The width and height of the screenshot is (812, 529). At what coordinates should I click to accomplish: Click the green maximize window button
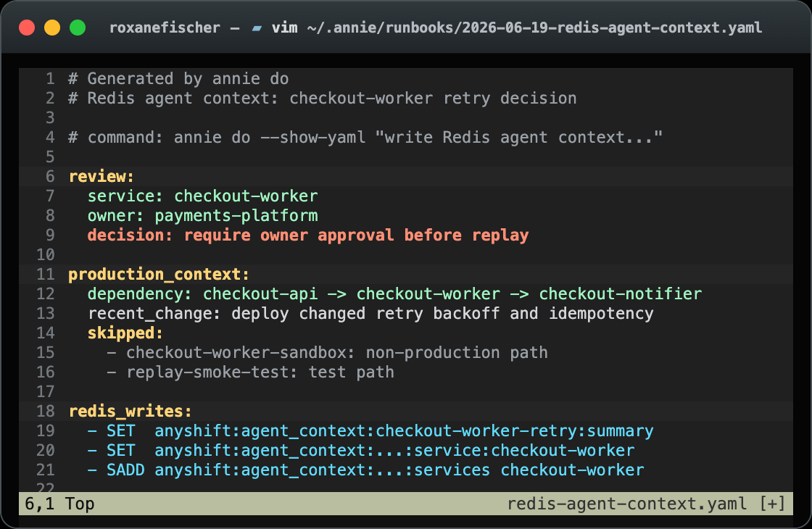tap(78, 28)
